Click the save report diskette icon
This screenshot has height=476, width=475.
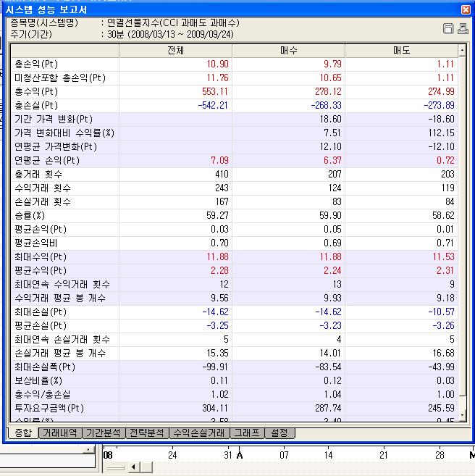(448, 28)
